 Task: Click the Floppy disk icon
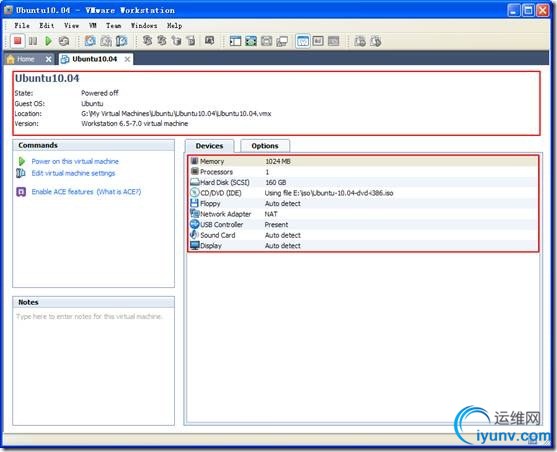point(194,203)
